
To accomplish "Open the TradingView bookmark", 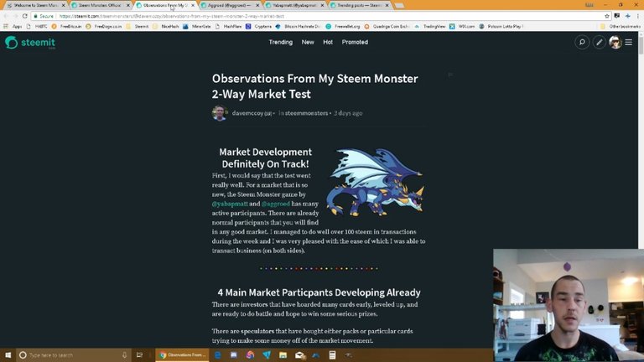I will [x=430, y=26].
